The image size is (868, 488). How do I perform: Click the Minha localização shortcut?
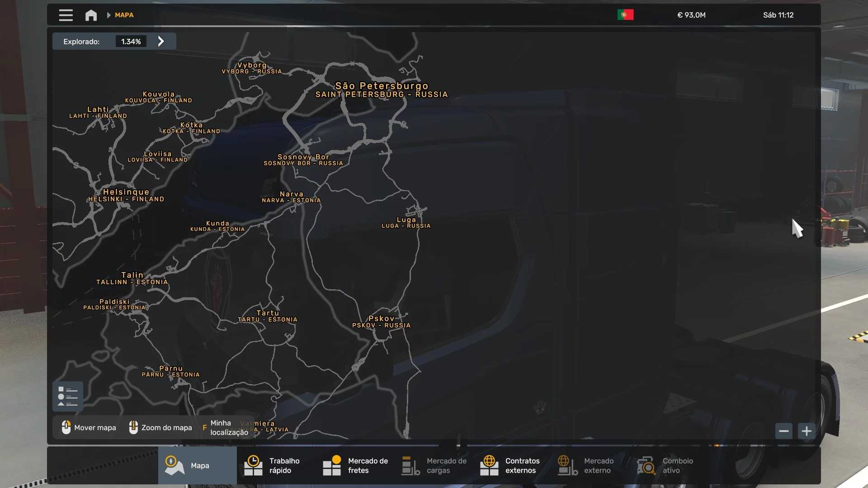(x=226, y=427)
